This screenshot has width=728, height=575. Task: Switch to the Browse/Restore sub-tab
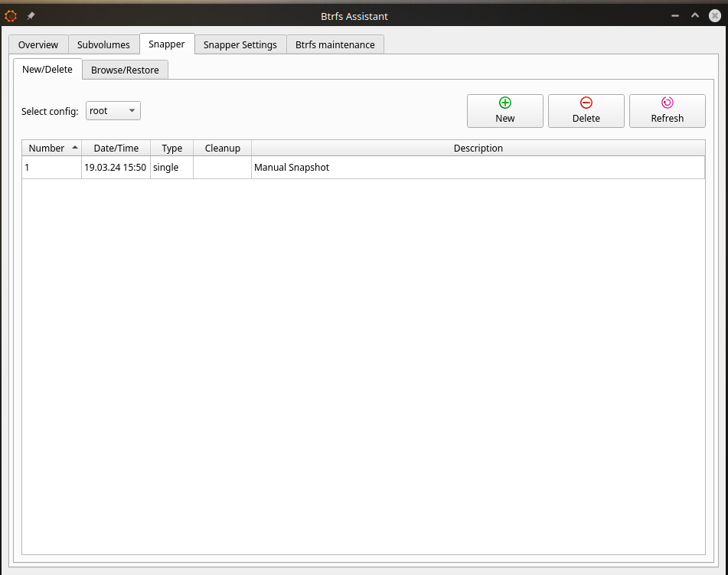pyautogui.click(x=125, y=70)
